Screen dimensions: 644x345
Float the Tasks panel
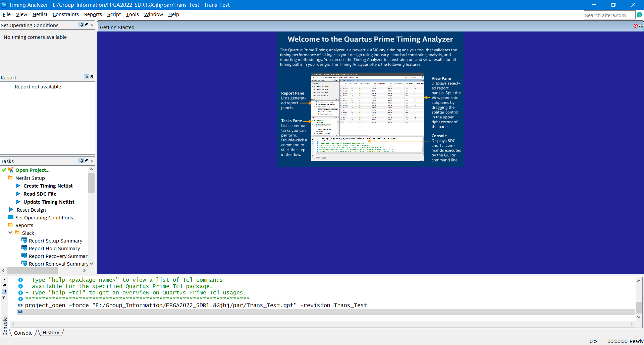pos(87,161)
